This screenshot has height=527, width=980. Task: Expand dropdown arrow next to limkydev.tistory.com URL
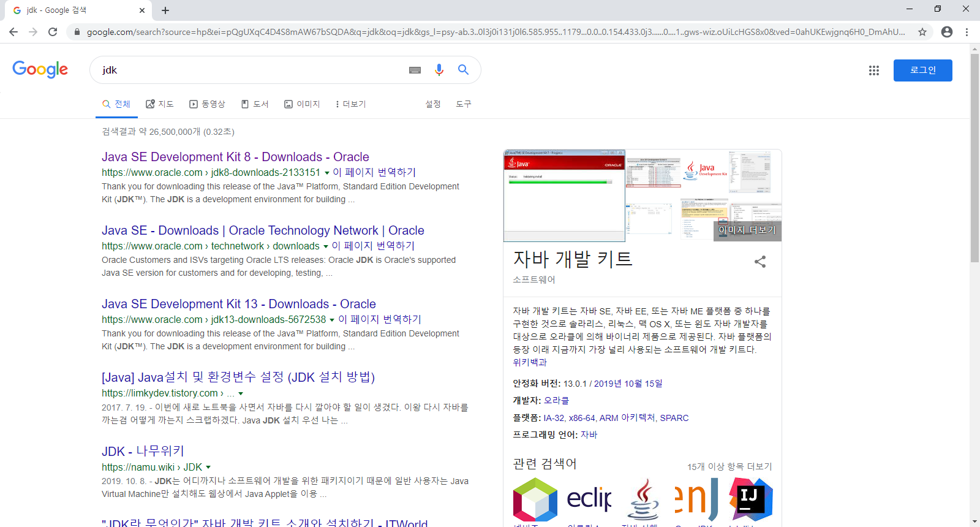[x=241, y=393]
